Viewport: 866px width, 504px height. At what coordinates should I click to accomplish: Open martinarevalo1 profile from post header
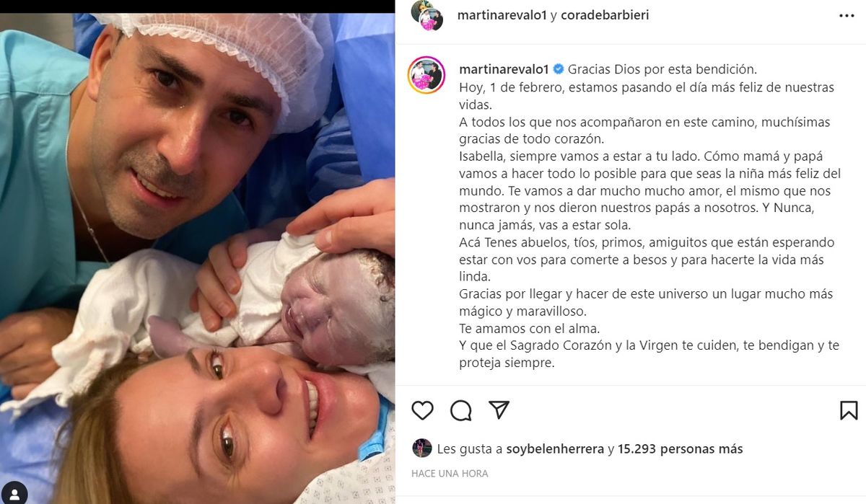[x=502, y=14]
